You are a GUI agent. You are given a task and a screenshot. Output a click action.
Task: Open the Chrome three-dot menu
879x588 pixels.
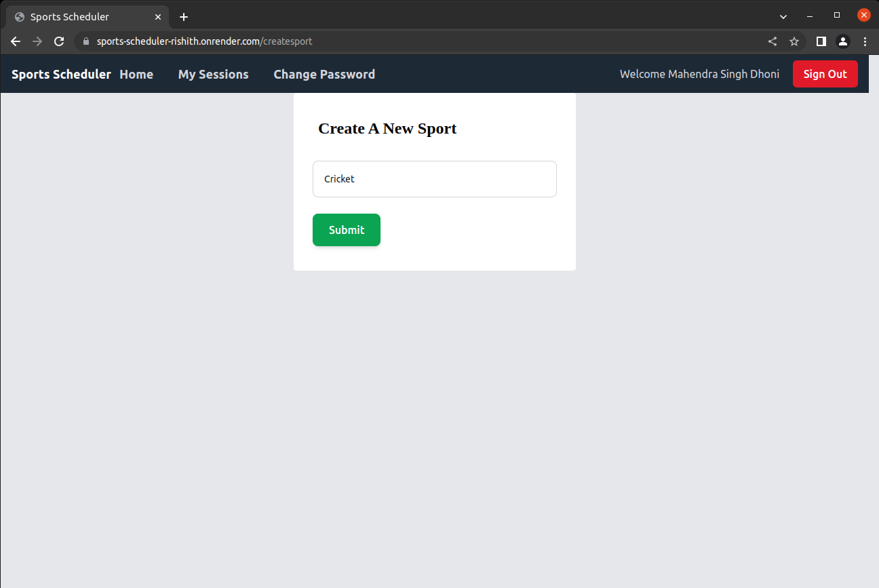pyautogui.click(x=865, y=41)
